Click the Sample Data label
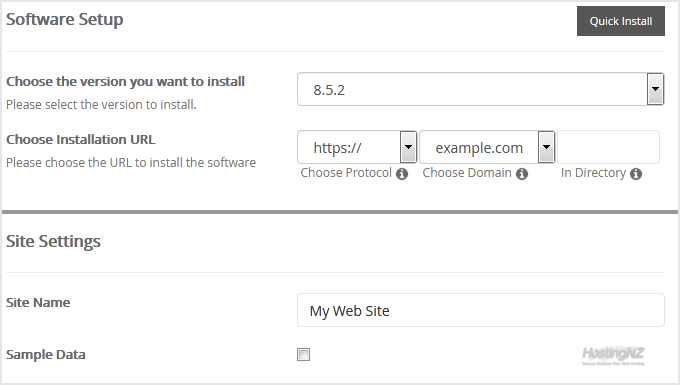This screenshot has width=680, height=385. pyautogui.click(x=46, y=355)
